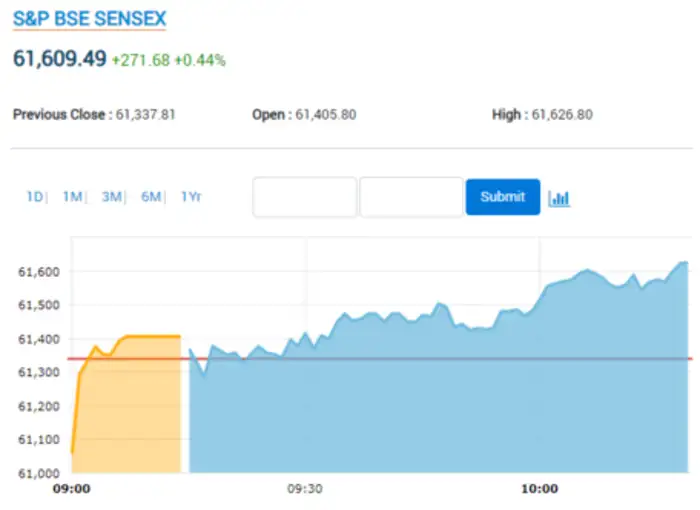The width and height of the screenshot is (700, 510).
Task: Focus the second date input field
Action: pos(411,197)
